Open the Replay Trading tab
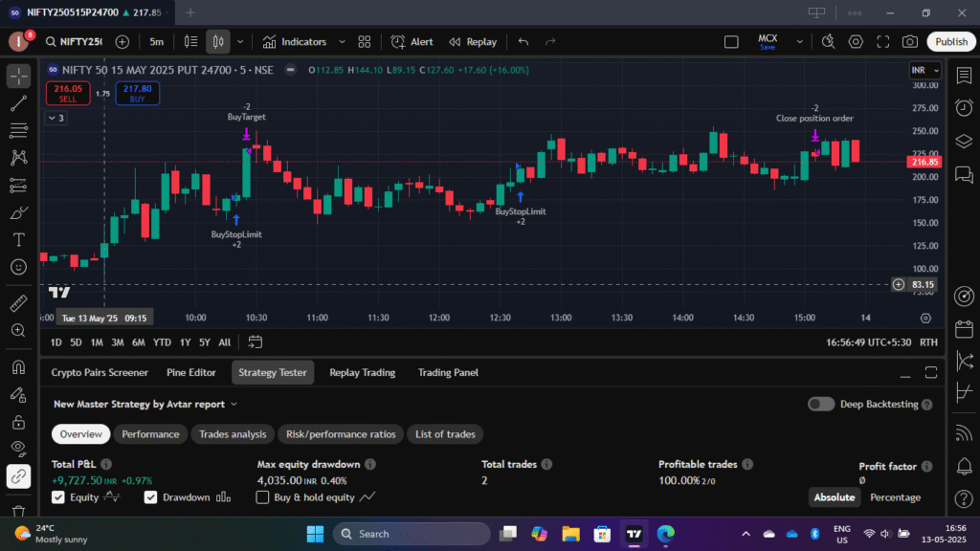Viewport: 980px width, 551px height. pos(362,372)
